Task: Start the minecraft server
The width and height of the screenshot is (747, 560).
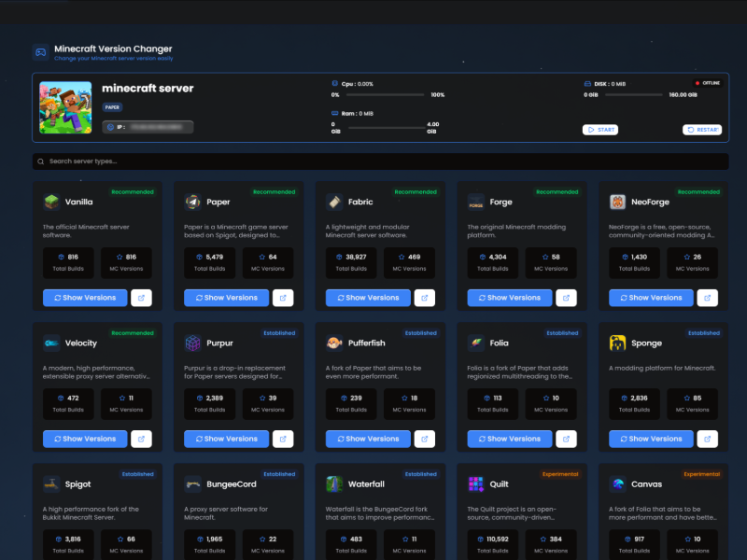Action: coord(600,130)
